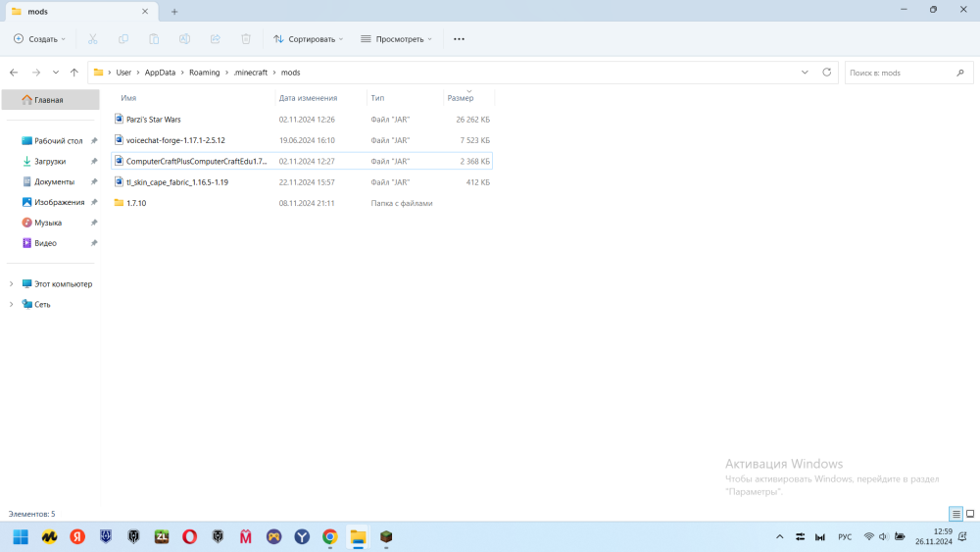Click the Cut scissors icon in toolbar
980x552 pixels.
[92, 39]
